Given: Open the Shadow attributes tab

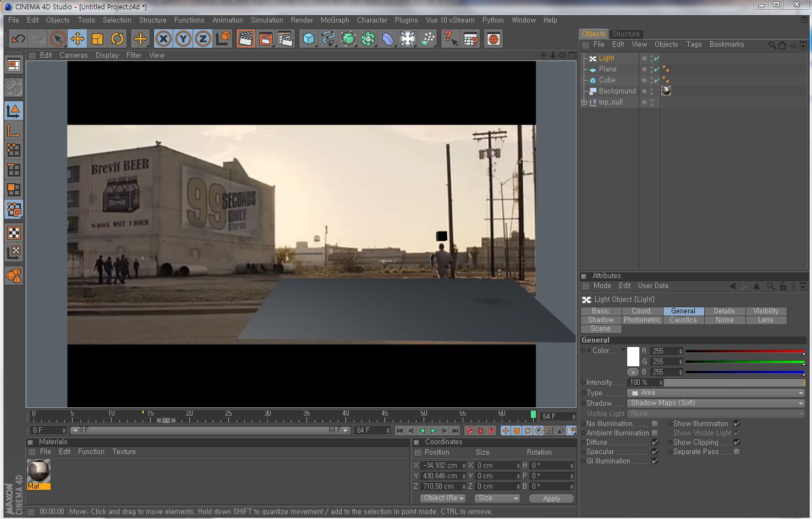Looking at the screenshot, I should 601,320.
